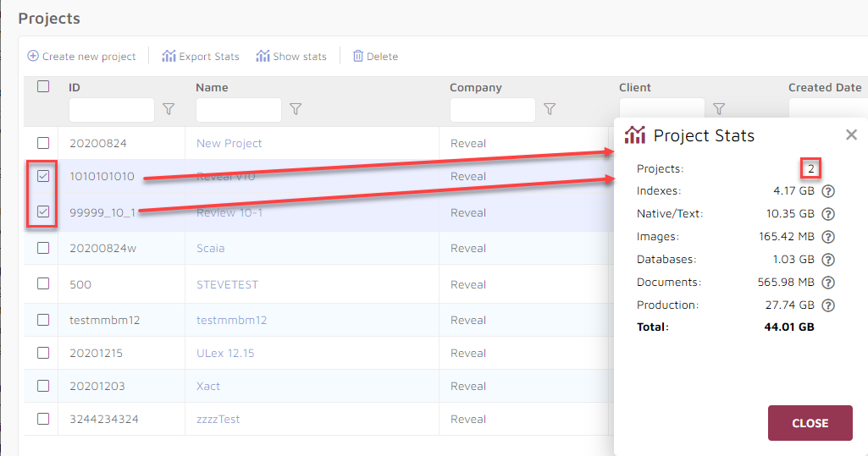868x456 pixels.
Task: Click the CLOSE button in Project Stats
Action: pos(810,423)
